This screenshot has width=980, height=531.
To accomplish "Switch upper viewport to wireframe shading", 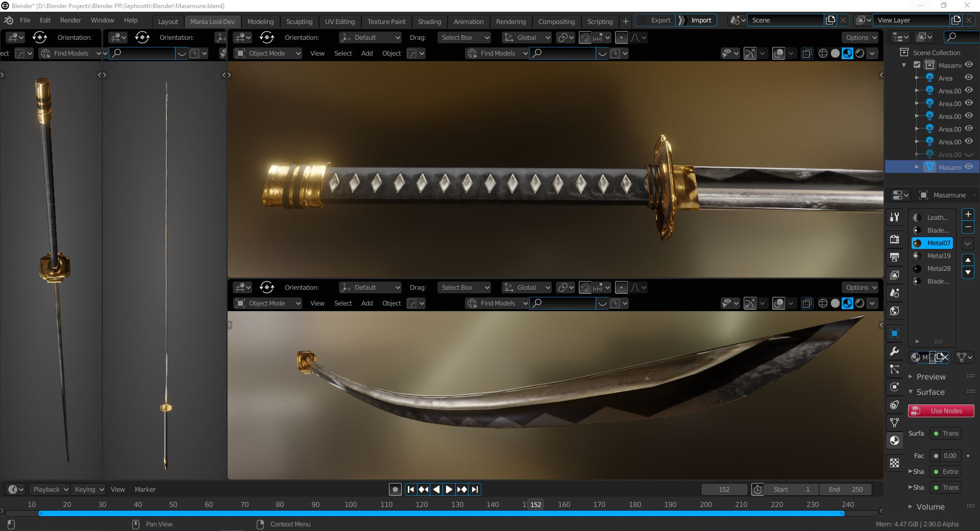I will pos(823,53).
